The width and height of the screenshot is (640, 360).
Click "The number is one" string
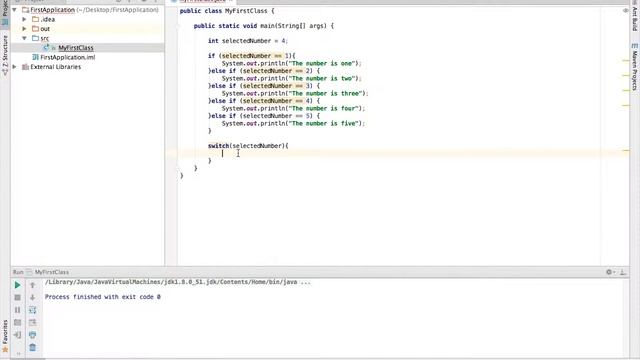322,63
